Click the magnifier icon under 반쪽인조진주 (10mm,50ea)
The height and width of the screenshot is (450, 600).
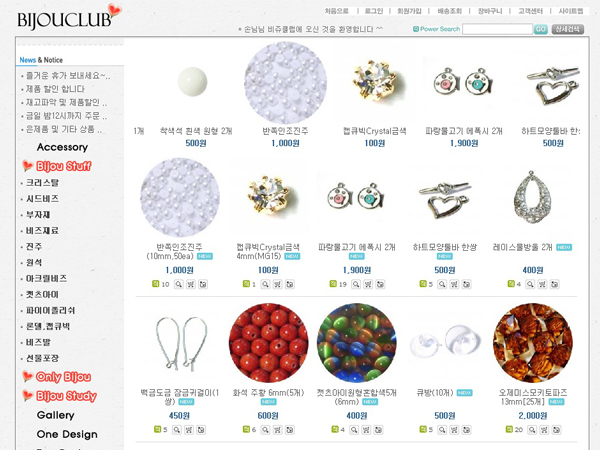179,284
